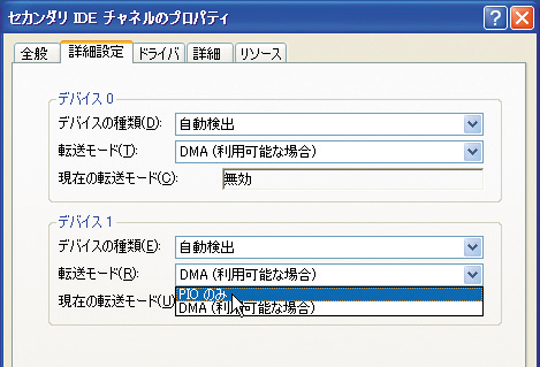Collapse デバイス 1 転送モード(R) dropdown arrow
540x367 pixels.
coord(472,275)
